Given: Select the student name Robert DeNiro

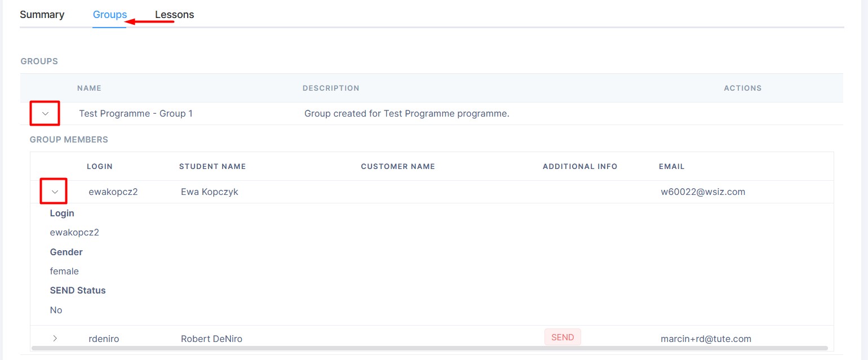Looking at the screenshot, I should point(211,339).
